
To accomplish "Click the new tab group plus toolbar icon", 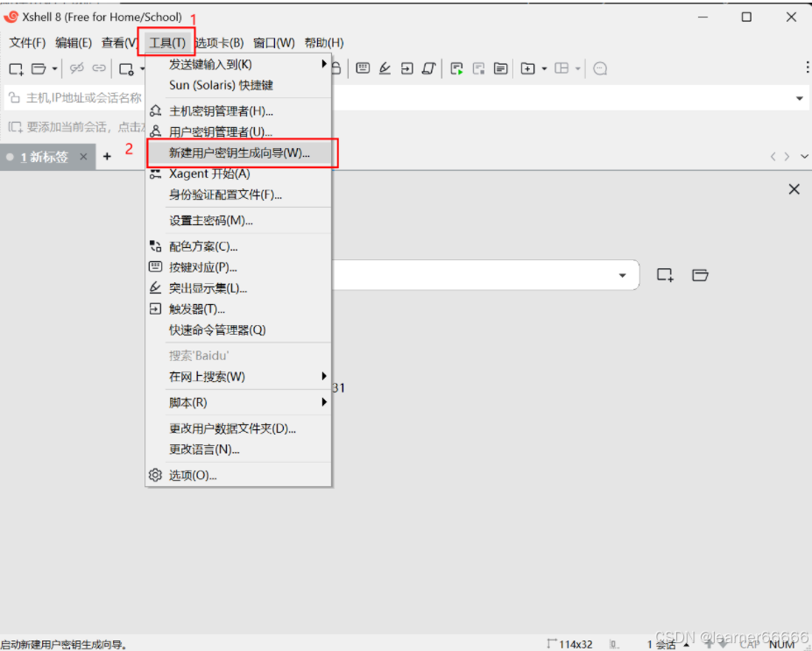I will (x=527, y=68).
